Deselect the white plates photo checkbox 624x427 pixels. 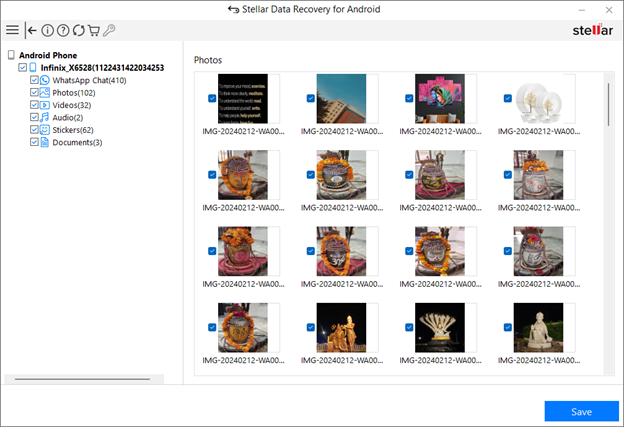[507, 98]
